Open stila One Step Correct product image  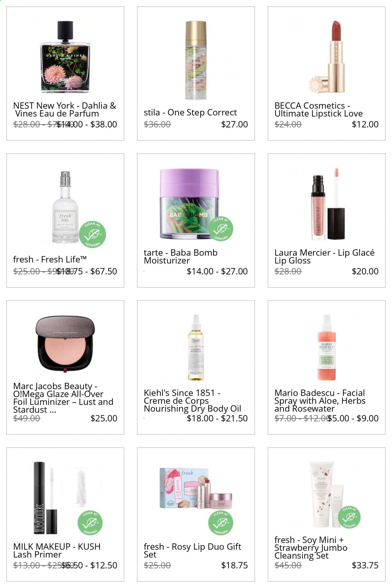pos(196,60)
